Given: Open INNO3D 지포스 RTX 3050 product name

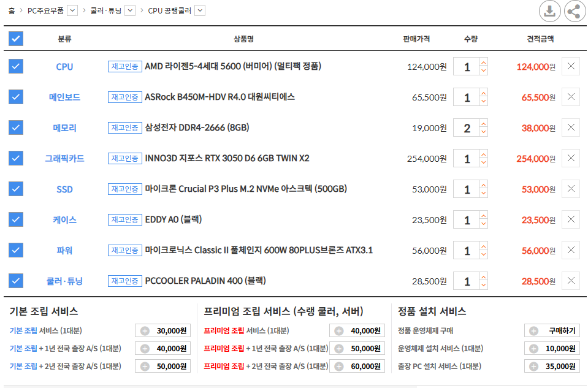Looking at the screenshot, I should coord(227,158).
